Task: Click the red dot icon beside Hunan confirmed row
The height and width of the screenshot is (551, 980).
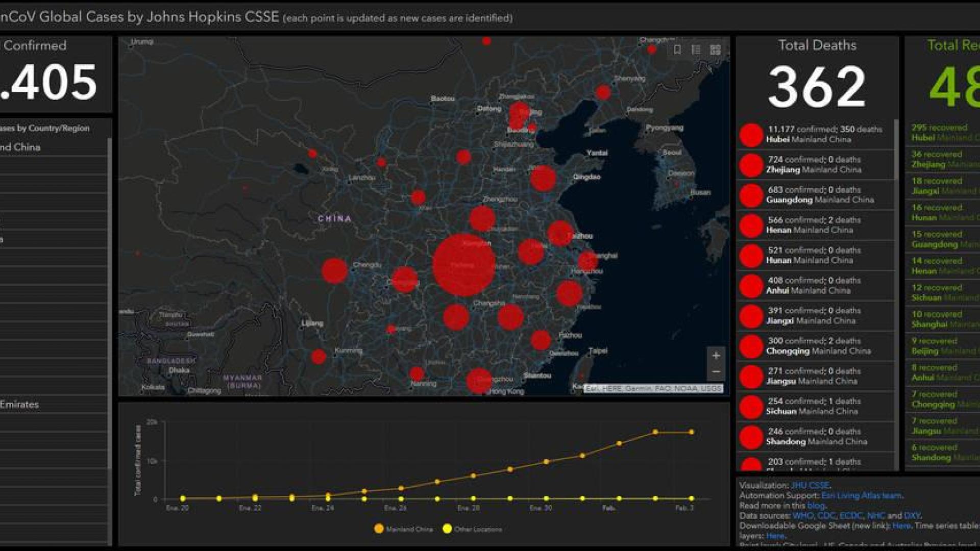Action: point(751,256)
